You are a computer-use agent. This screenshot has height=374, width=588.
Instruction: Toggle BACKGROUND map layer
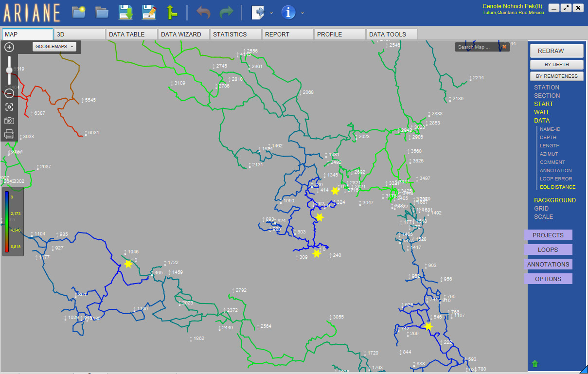click(555, 200)
